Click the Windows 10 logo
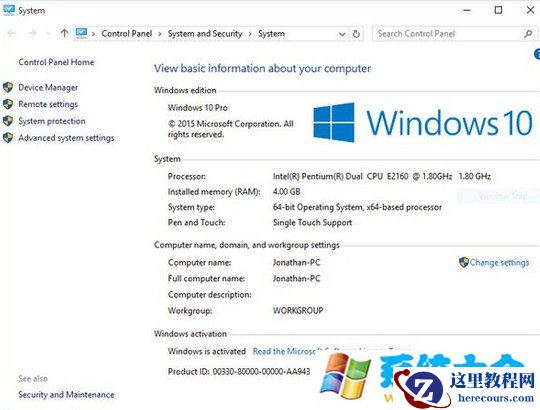 pyautogui.click(x=423, y=122)
